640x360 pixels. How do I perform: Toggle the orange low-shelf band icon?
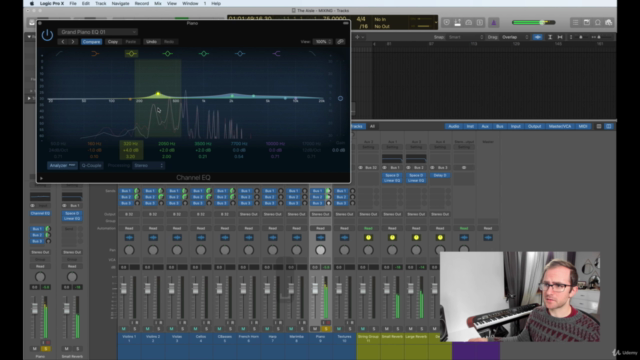pyautogui.click(x=95, y=53)
